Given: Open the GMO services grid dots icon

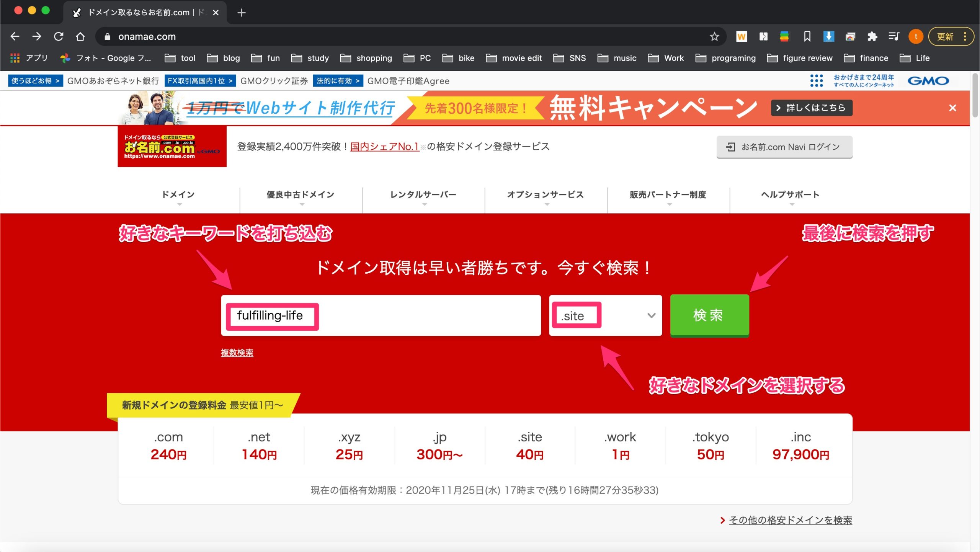Looking at the screenshot, I should (816, 81).
